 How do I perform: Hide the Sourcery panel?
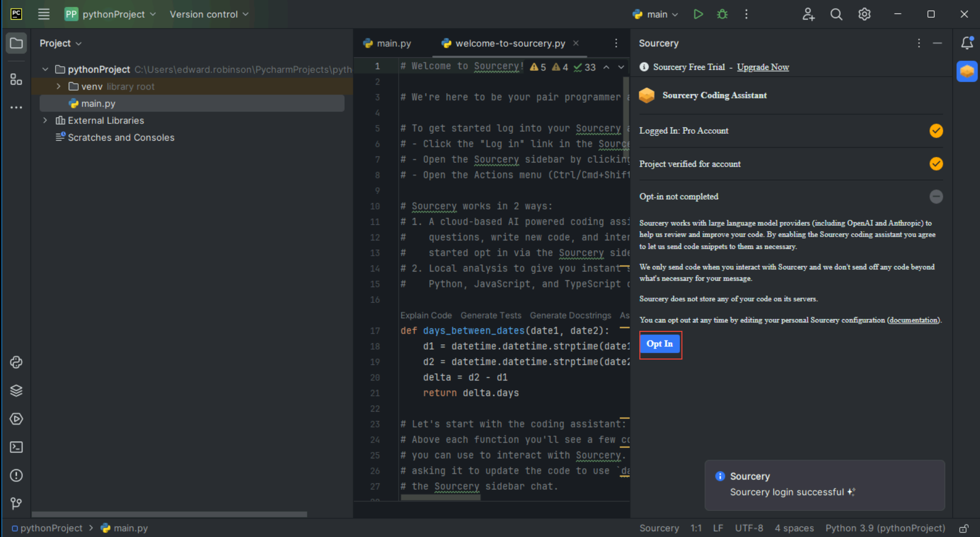coord(937,43)
